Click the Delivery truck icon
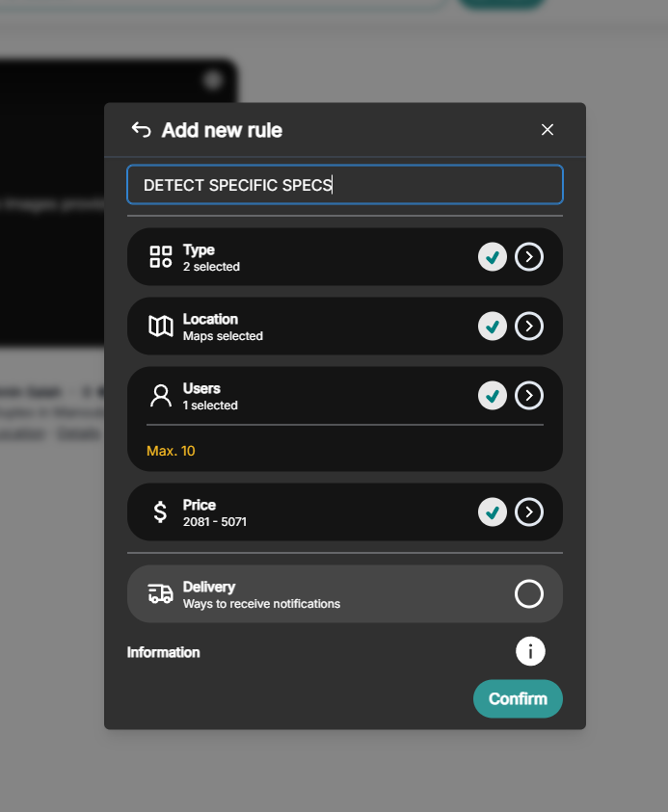The width and height of the screenshot is (668, 812). (161, 594)
